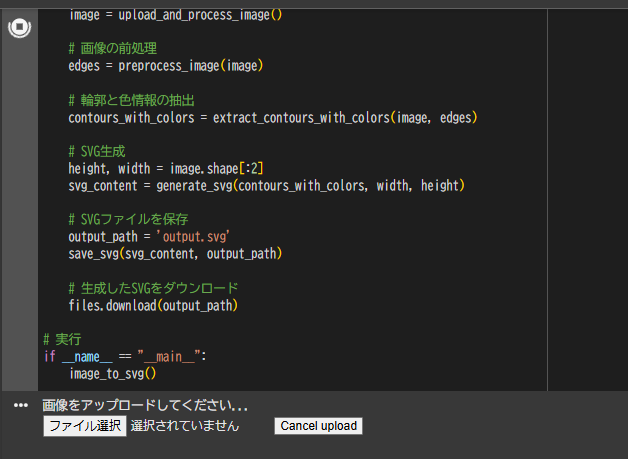Place cursor in edges = preprocess_image(image) line
The width and height of the screenshot is (628, 459).
[166, 66]
